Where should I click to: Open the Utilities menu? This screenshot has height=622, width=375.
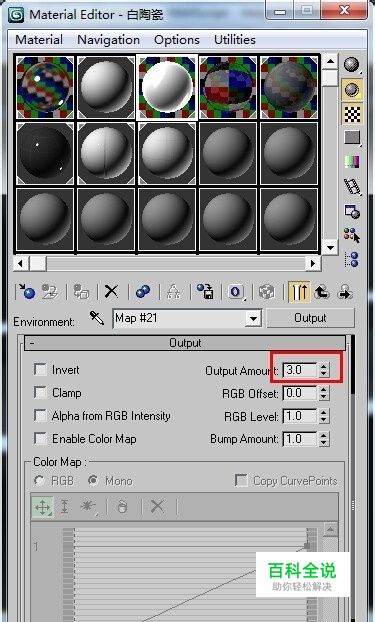coord(235,40)
